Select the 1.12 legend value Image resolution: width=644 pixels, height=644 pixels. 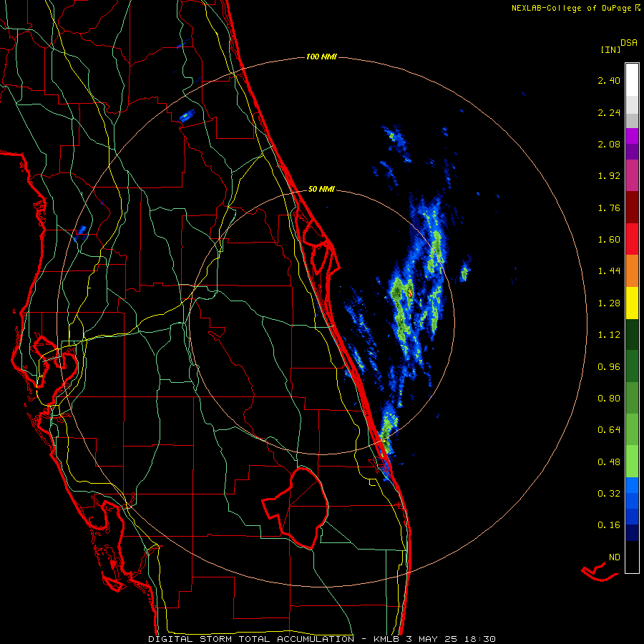point(609,335)
